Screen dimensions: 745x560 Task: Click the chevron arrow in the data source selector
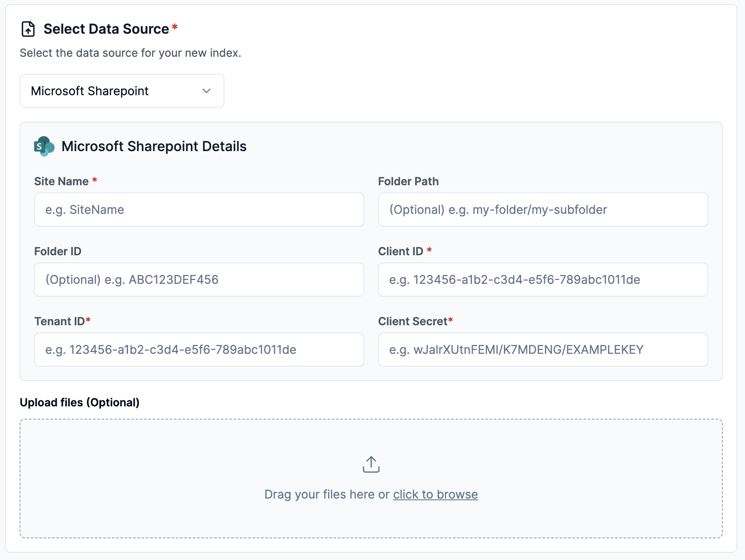207,91
